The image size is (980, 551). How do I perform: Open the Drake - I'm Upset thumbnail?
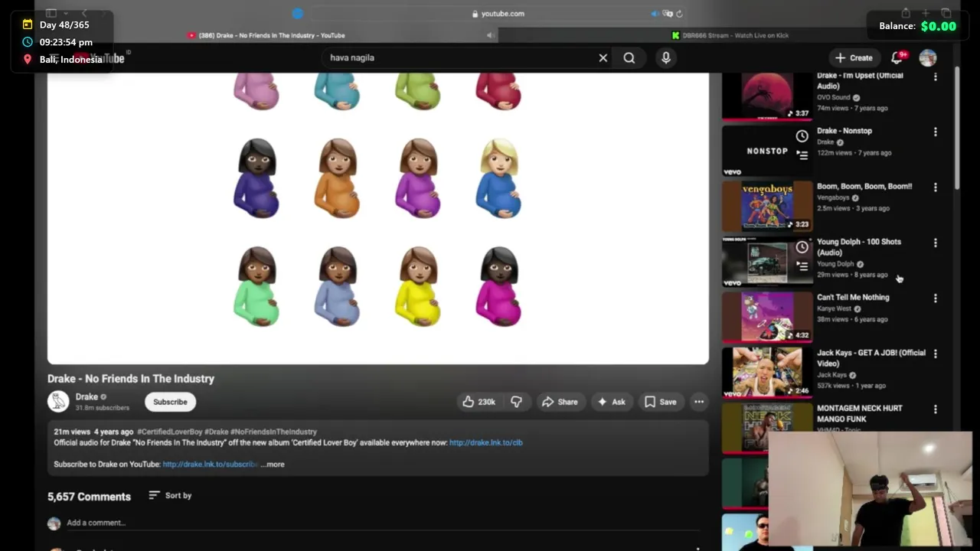767,95
